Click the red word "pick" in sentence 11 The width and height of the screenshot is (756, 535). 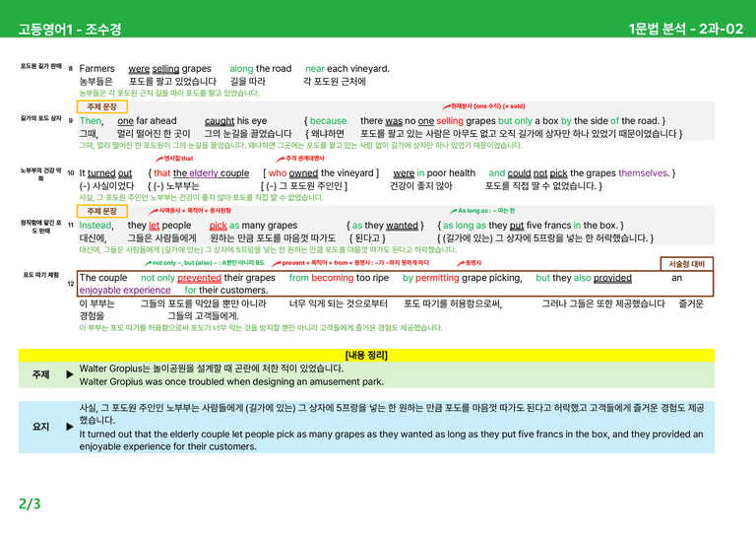[x=218, y=226]
